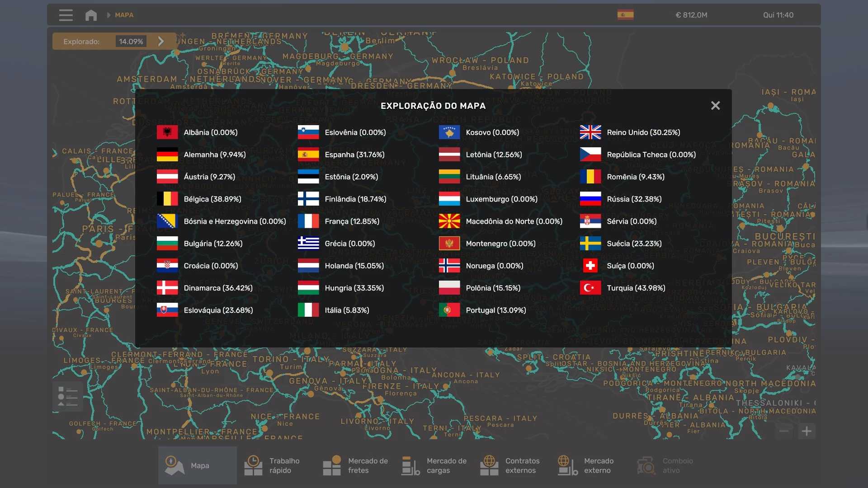
Task: Click the Portugal flag icon
Action: coord(449,310)
